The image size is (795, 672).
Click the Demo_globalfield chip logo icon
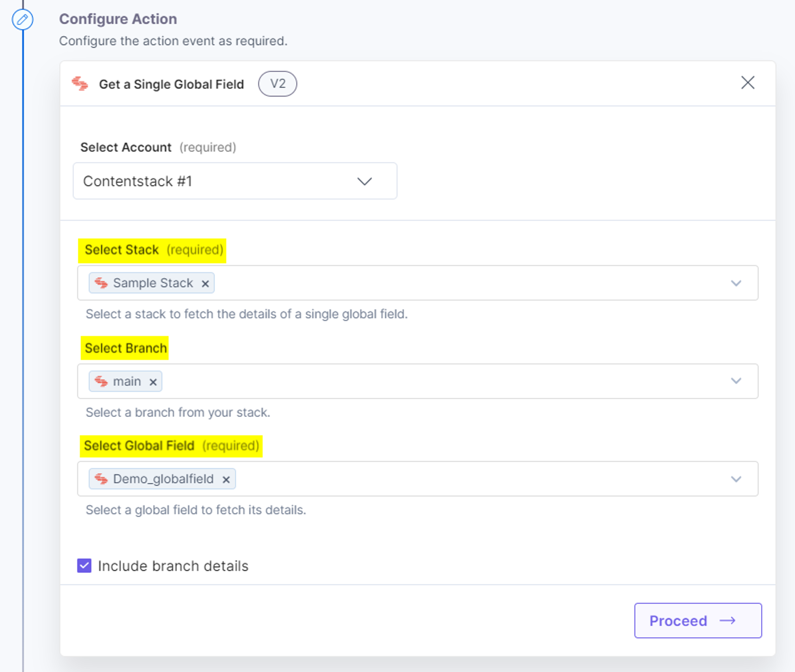coord(101,479)
